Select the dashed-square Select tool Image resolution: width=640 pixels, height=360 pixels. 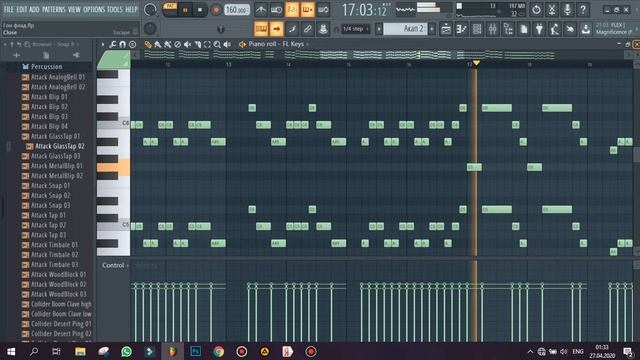(207, 44)
